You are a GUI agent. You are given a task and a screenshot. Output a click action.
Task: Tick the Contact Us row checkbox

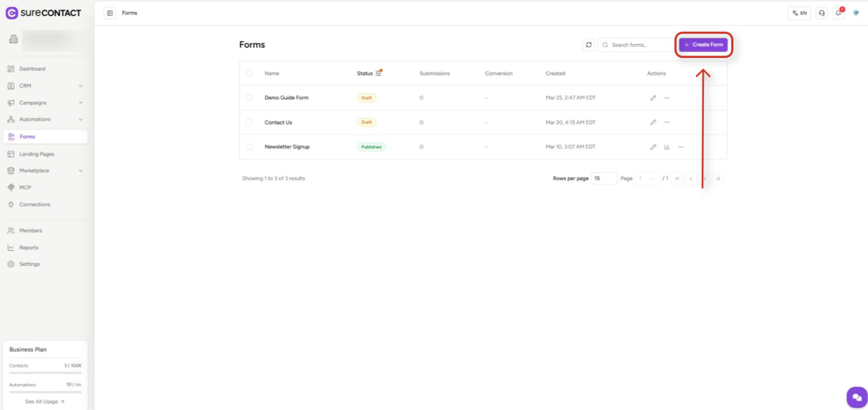click(x=249, y=122)
